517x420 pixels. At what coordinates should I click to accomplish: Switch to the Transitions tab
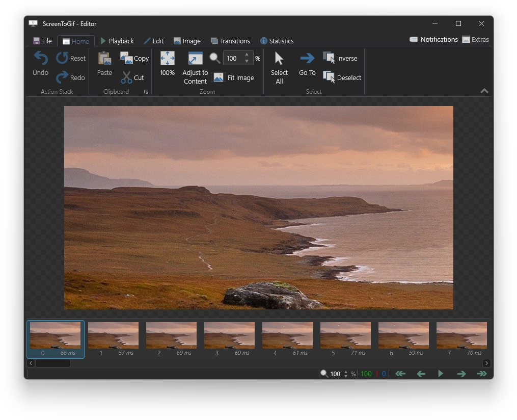[230, 41]
